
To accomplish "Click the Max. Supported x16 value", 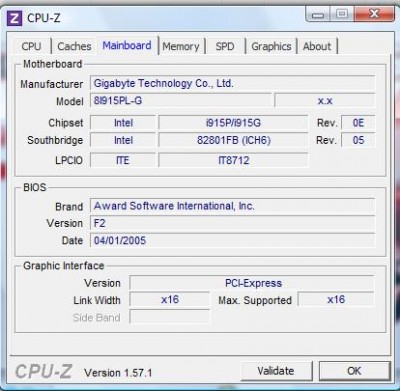I will pyautogui.click(x=336, y=299).
